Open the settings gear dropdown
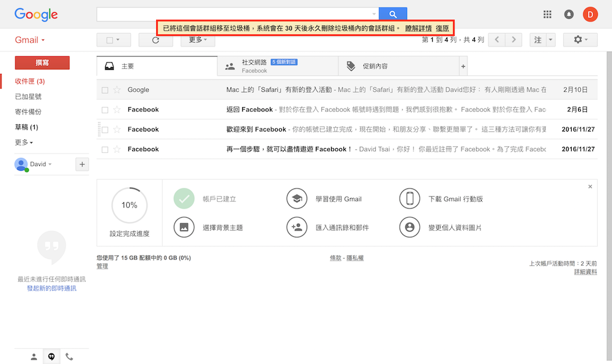 click(x=580, y=40)
